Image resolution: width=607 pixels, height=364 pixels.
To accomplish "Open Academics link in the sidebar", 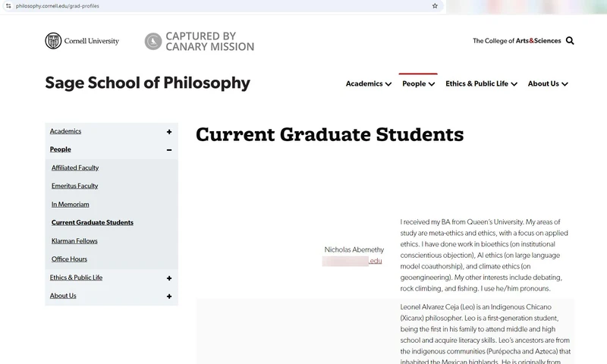I will click(x=65, y=131).
